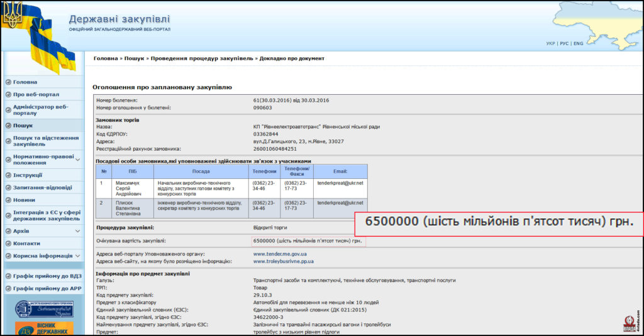Open the ministry logo banner in sidebar
This screenshot has width=644, height=336.
(x=45, y=309)
